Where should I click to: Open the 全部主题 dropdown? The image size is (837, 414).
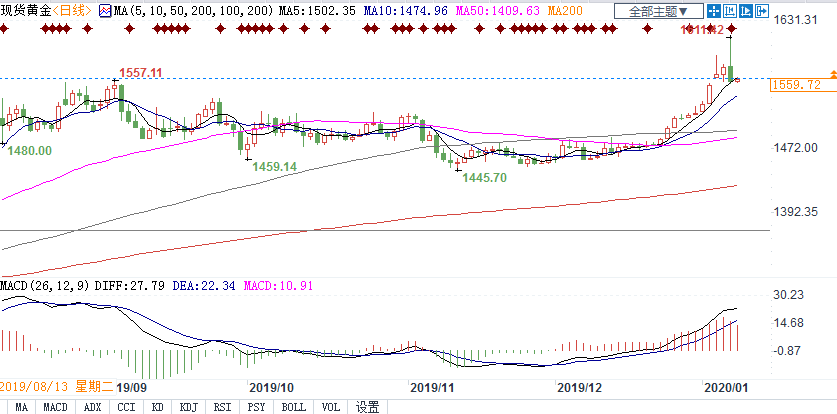coord(665,11)
